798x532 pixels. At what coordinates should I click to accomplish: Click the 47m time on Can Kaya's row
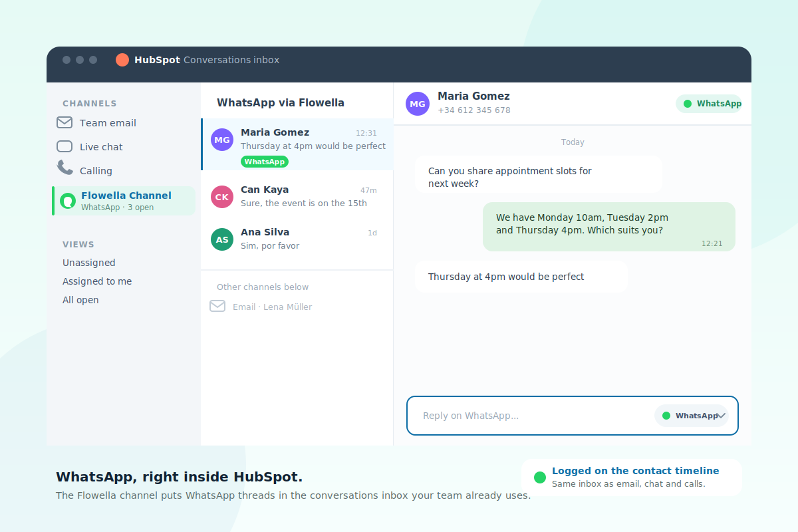point(368,190)
